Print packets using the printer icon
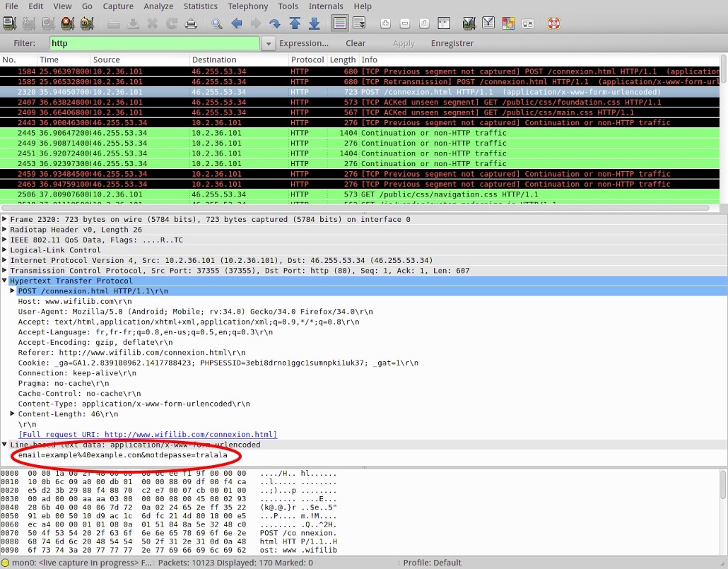Image resolution: width=728 pixels, height=569 pixels. tap(191, 23)
